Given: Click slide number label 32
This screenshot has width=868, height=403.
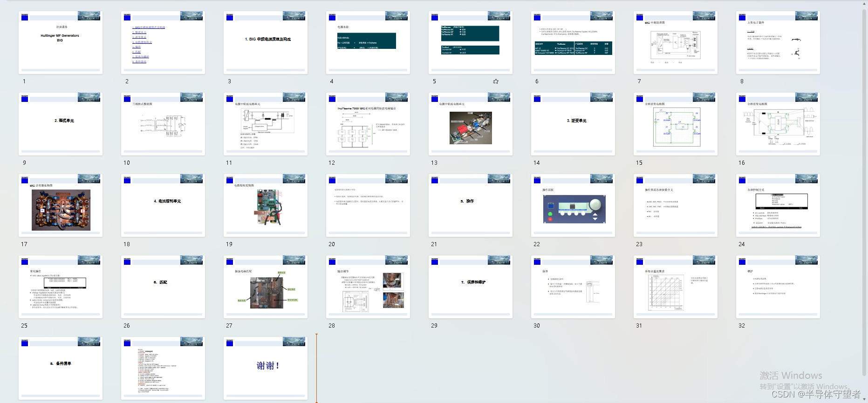Looking at the screenshot, I should (742, 326).
